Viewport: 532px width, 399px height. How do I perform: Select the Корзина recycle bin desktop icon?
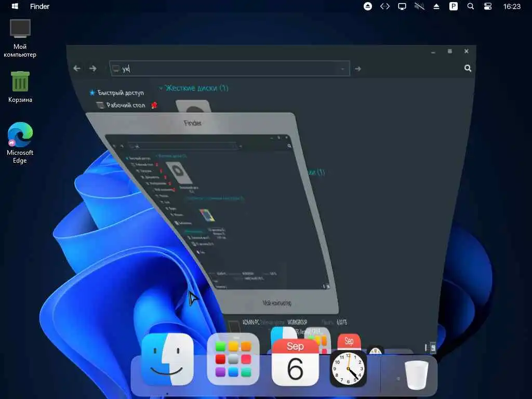tap(20, 87)
